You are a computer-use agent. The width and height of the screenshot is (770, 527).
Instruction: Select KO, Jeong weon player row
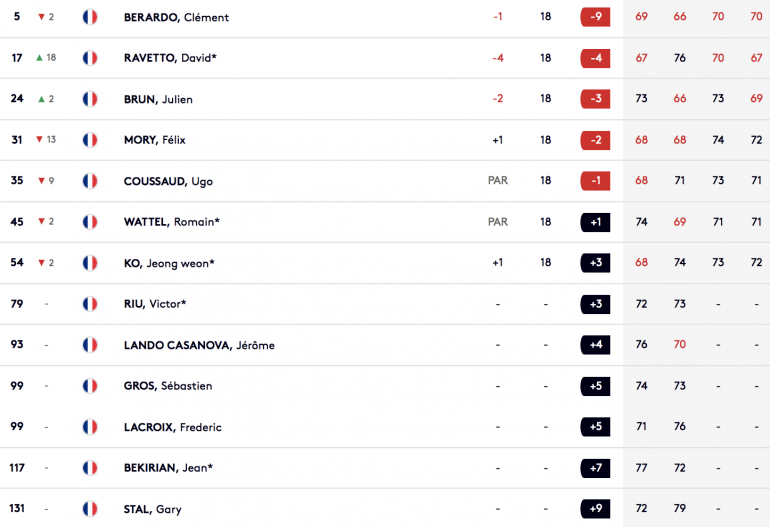pyautogui.click(x=385, y=263)
